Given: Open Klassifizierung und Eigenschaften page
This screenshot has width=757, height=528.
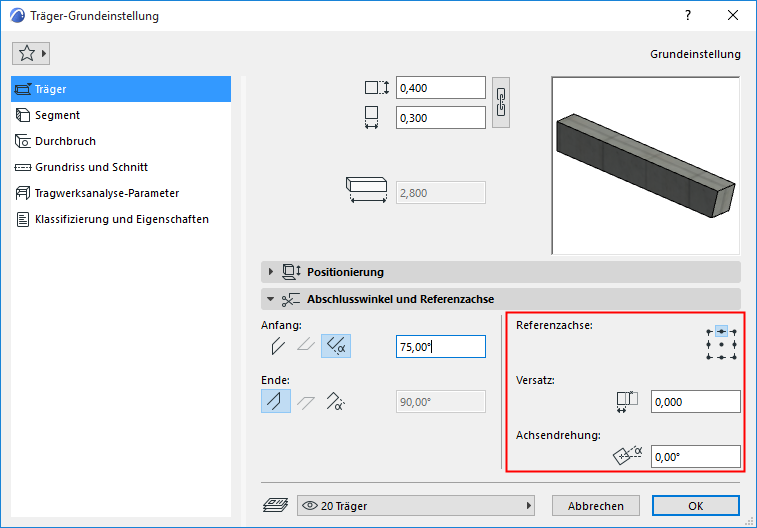Looking at the screenshot, I should (x=121, y=219).
